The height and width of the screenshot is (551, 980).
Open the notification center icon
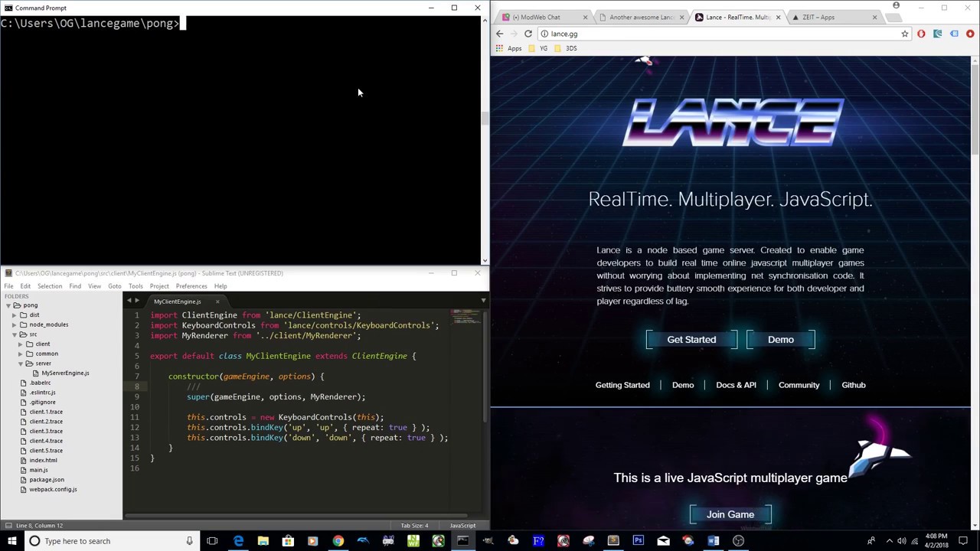963,541
